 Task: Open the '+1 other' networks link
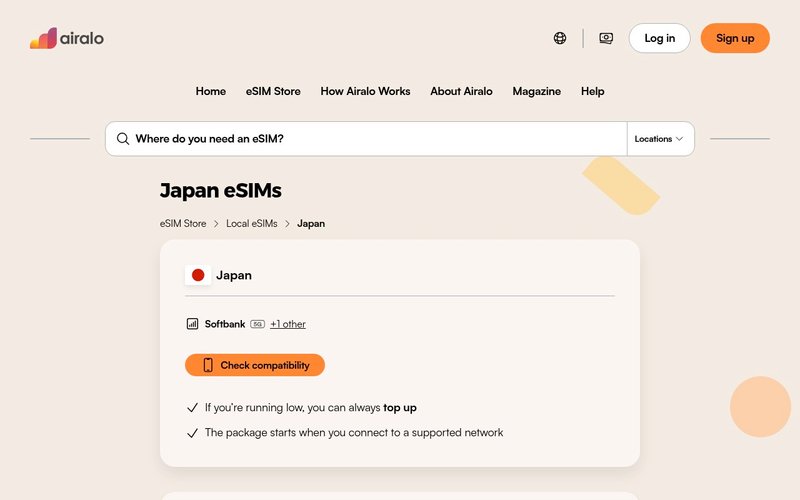coord(288,324)
